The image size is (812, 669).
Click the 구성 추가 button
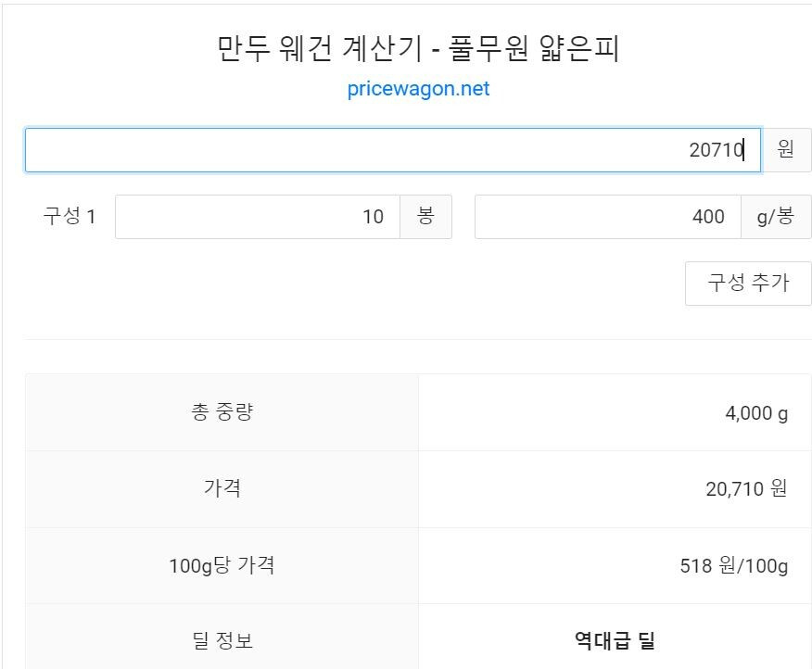(x=748, y=284)
